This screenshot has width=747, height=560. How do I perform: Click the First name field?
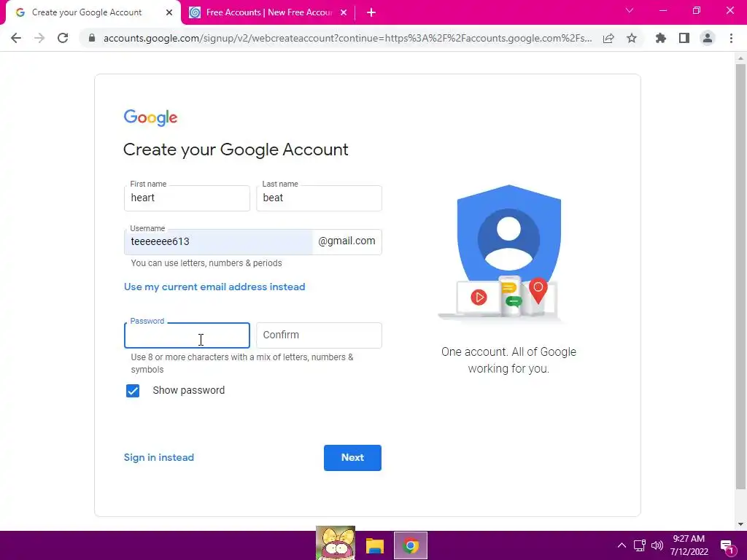[187, 198]
